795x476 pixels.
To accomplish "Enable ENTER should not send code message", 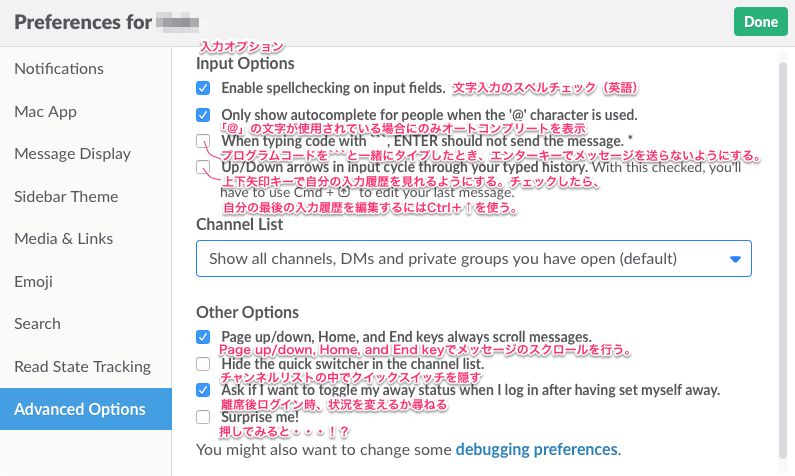I will 203,141.
